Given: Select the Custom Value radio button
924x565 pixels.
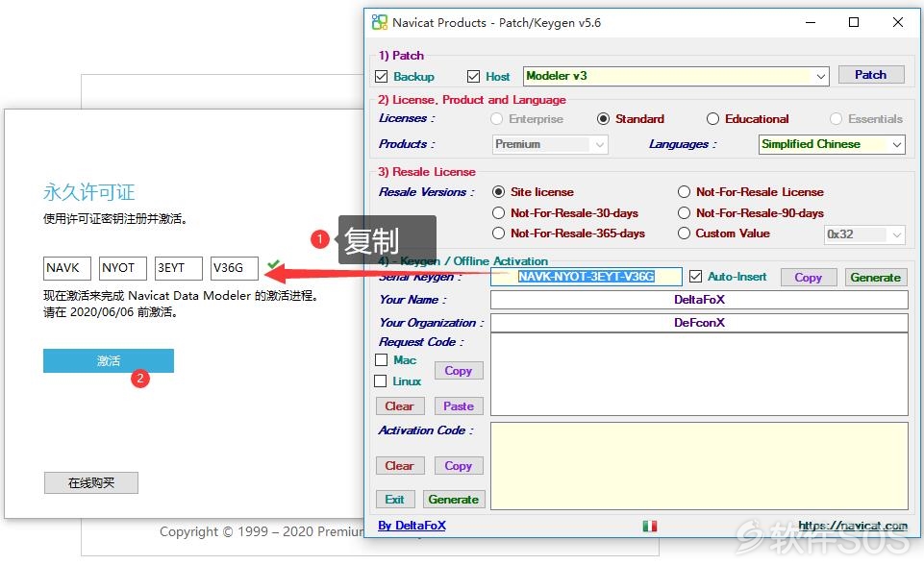Looking at the screenshot, I should (684, 233).
